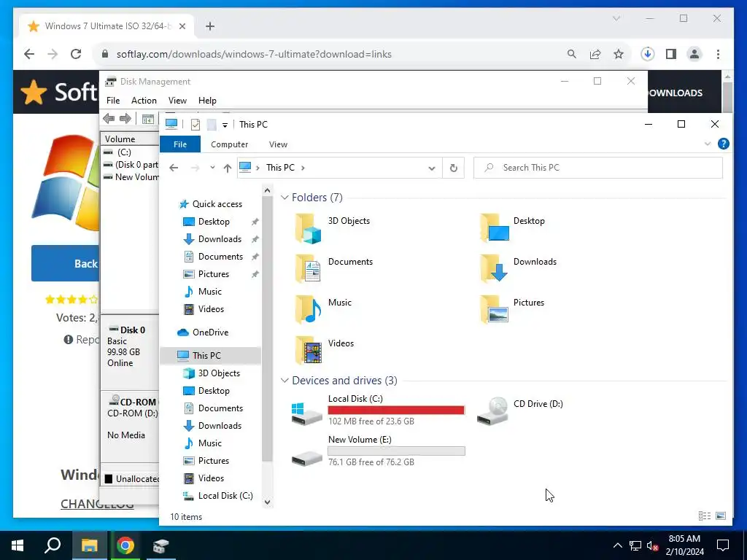Click the Properties checkmark icon in Explorer title bar
Image resolution: width=747 pixels, height=560 pixels.
pyautogui.click(x=196, y=125)
